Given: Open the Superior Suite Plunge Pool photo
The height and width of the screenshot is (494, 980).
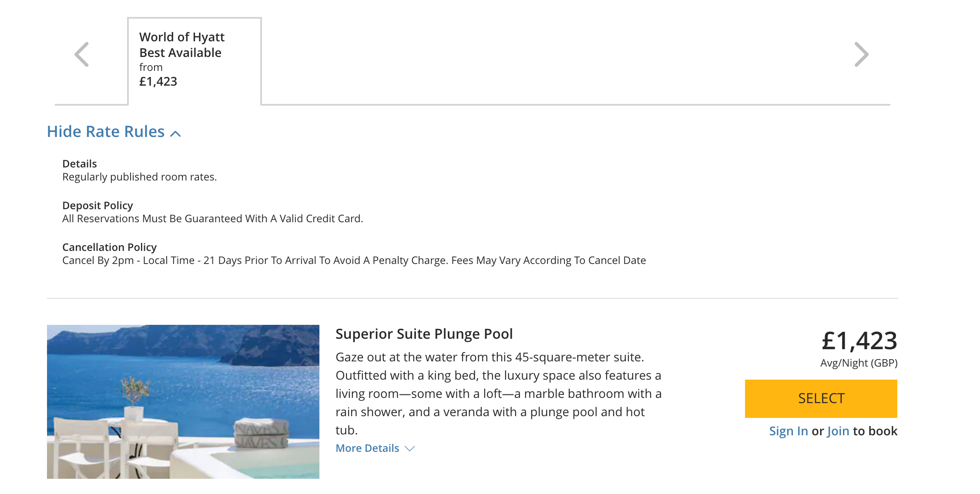Looking at the screenshot, I should point(183,402).
